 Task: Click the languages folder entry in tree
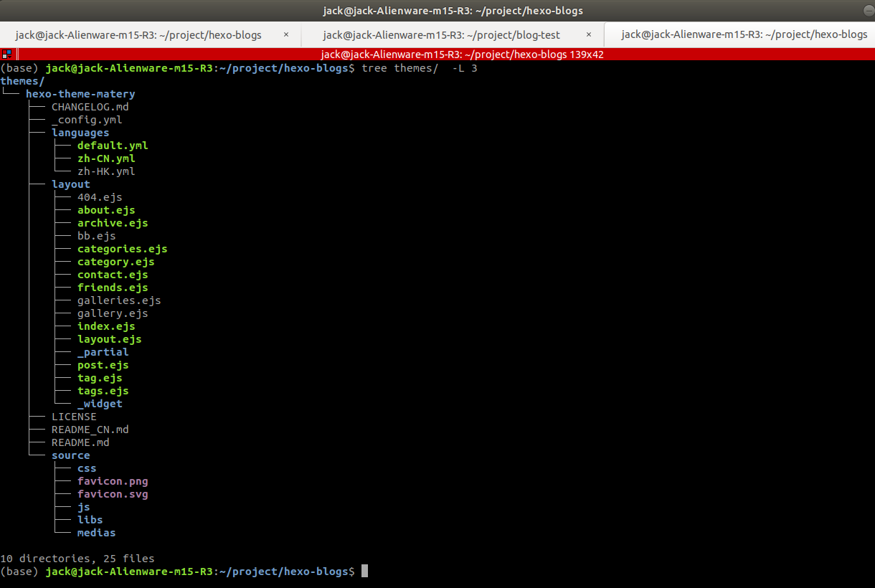pos(80,133)
